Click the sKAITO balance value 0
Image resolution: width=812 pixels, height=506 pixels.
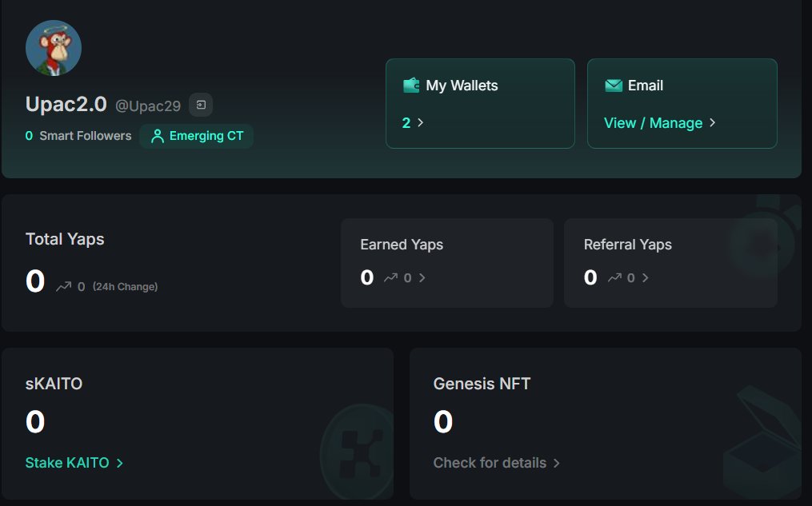tap(35, 422)
